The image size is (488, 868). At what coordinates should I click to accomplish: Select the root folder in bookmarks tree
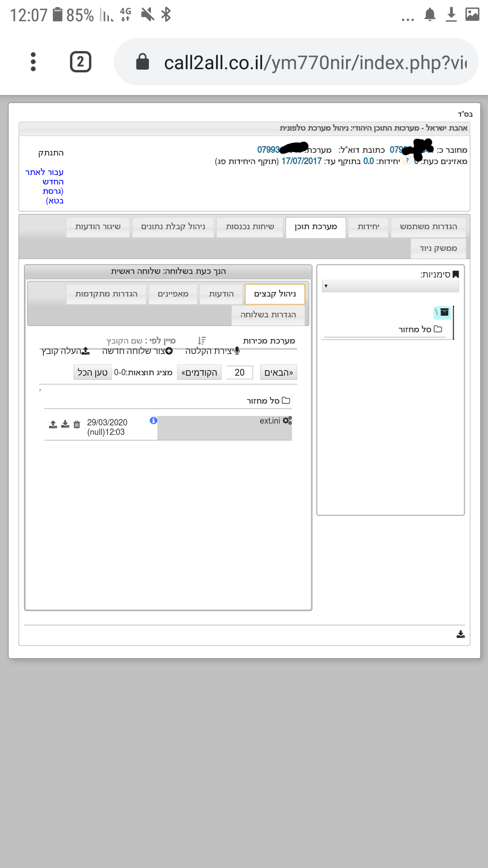442,312
